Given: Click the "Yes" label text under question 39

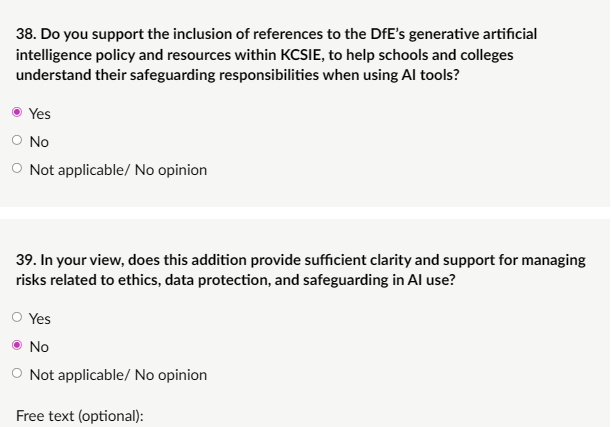Looking at the screenshot, I should pos(40,319).
